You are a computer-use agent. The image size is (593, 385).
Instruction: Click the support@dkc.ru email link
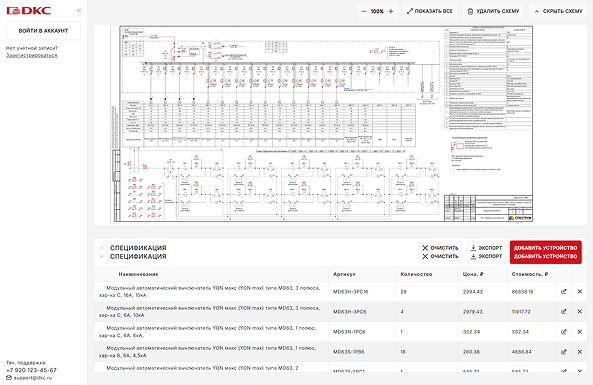33,378
